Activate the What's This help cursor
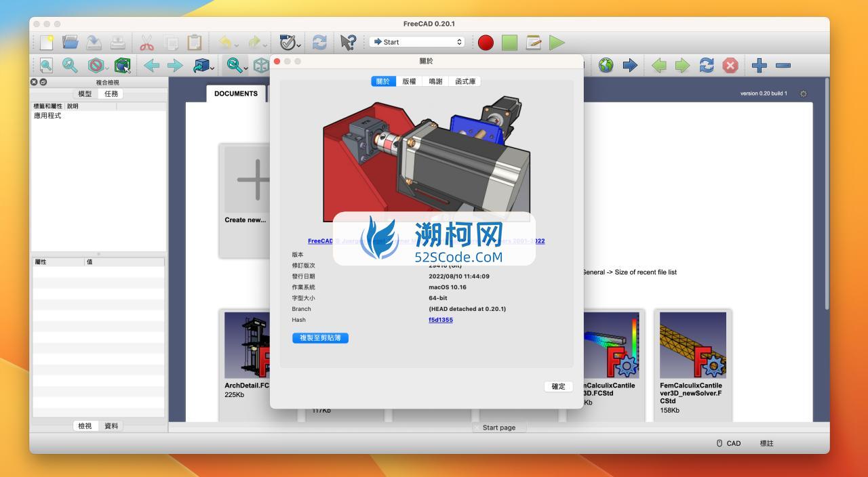Viewport: 868px width, 477px height. (x=348, y=42)
